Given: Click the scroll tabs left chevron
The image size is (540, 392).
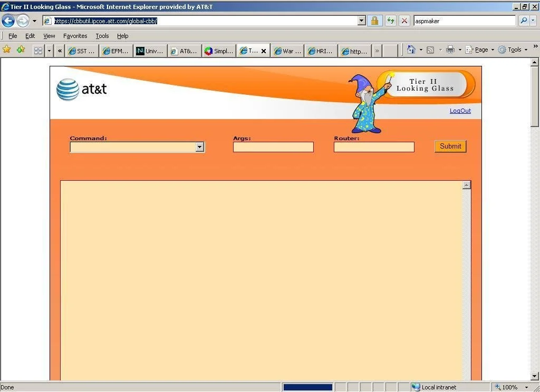Looking at the screenshot, I should (x=60, y=51).
